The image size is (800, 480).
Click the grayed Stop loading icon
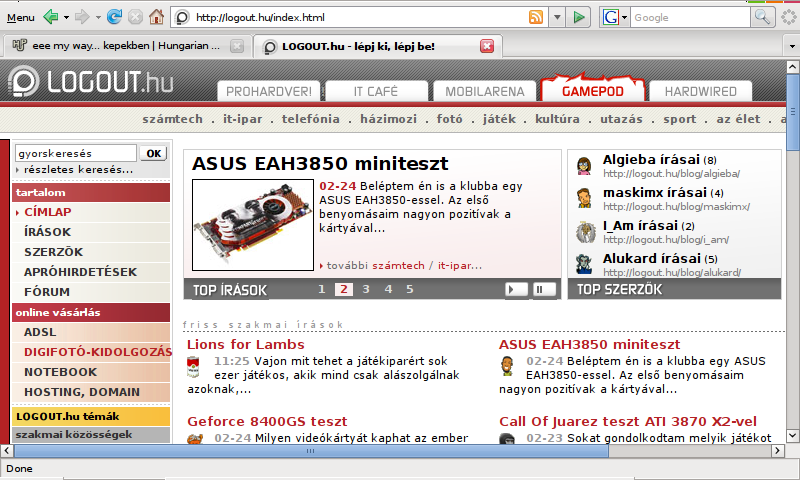(x=135, y=17)
